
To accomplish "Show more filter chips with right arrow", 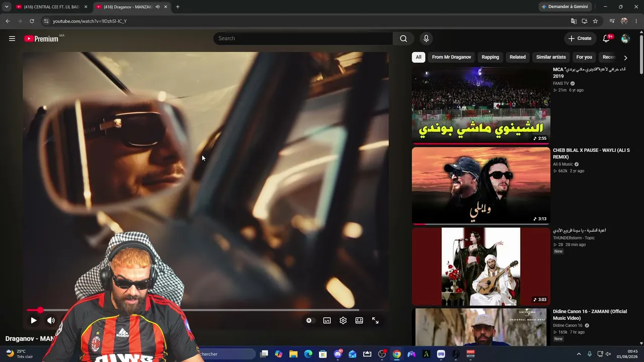I will coord(625,57).
